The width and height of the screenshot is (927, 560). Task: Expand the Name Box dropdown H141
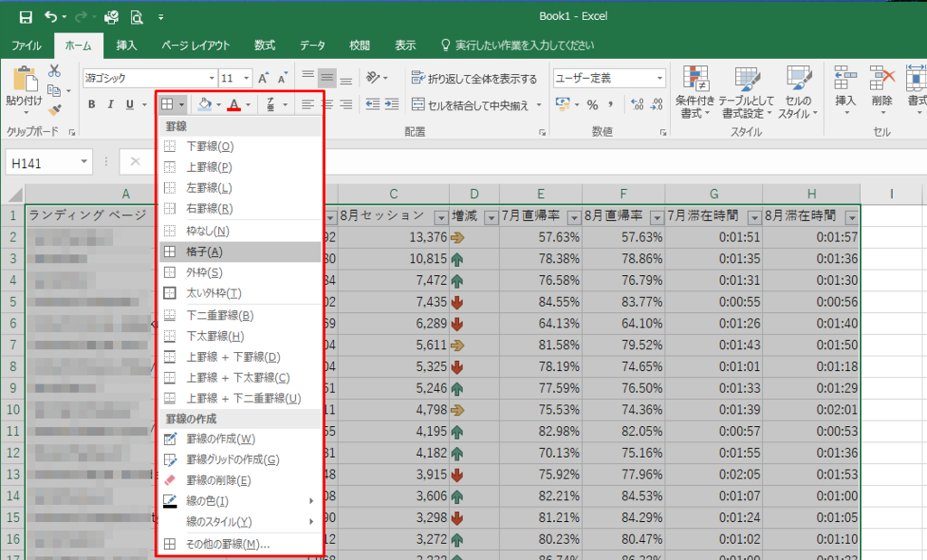(x=84, y=163)
